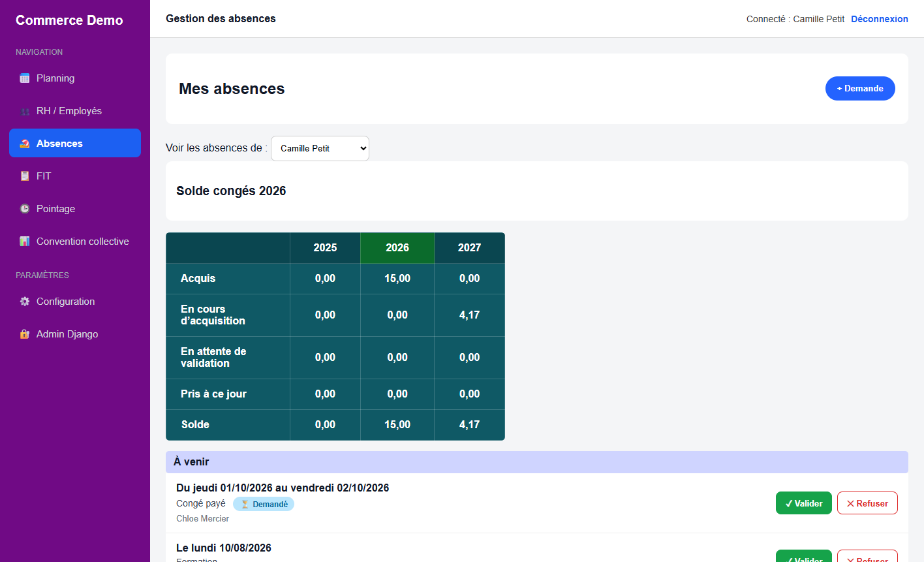
Task: Open Planning in the sidebar
Action: (x=75, y=78)
